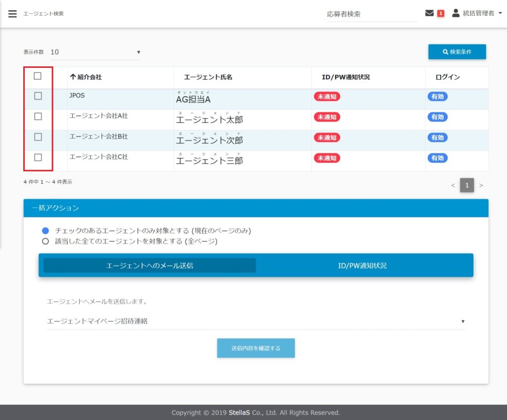
Task: Switch to ID/PW通知状況 tab
Action: [x=362, y=266]
